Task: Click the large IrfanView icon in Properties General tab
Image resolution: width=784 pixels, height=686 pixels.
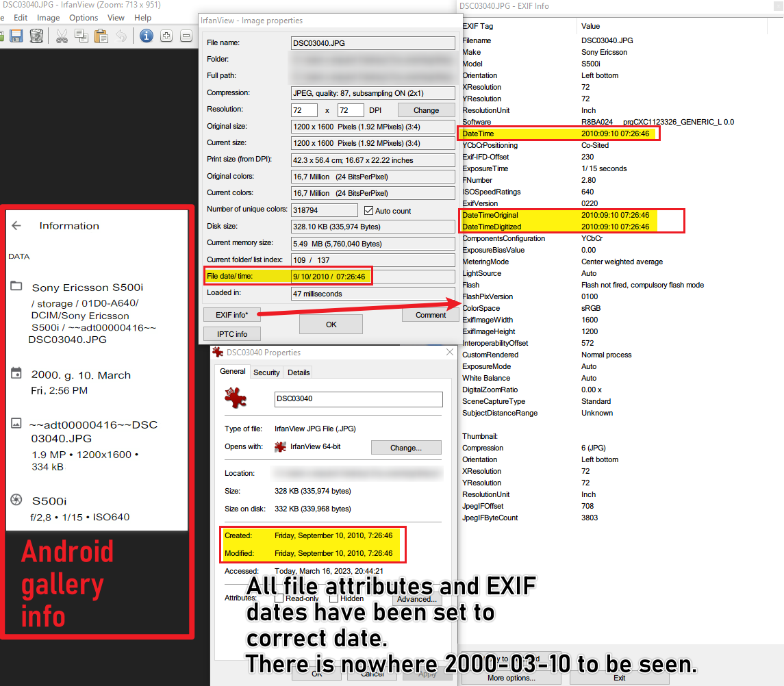Action: pyautogui.click(x=236, y=398)
